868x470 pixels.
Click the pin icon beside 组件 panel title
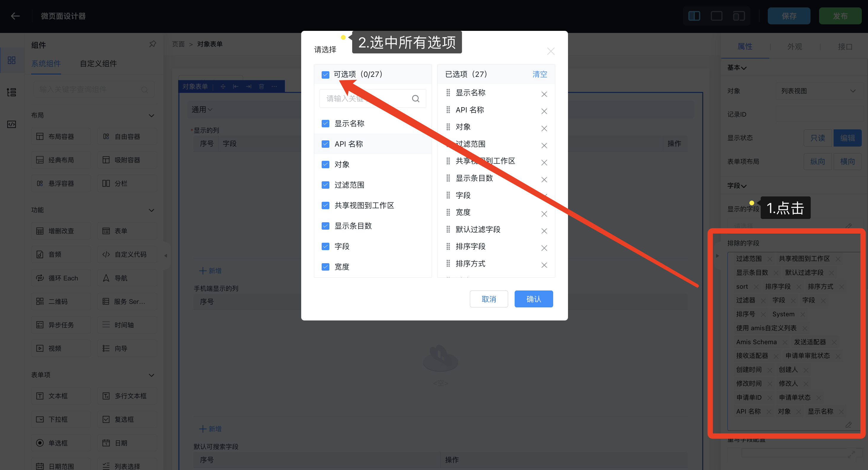pos(152,44)
